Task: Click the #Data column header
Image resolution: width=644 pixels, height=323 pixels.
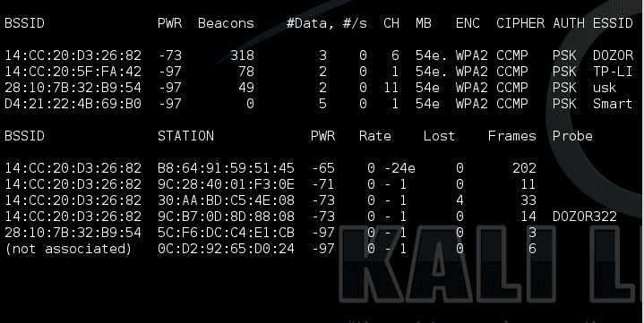Action: click(310, 23)
